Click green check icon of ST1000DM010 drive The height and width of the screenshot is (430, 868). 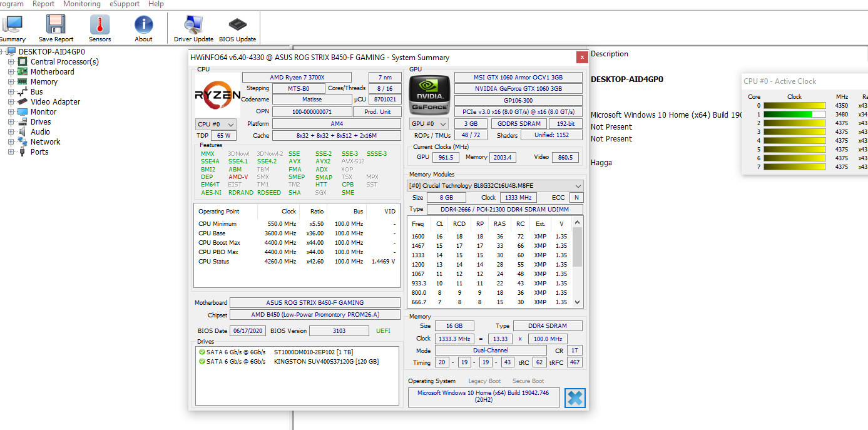pyautogui.click(x=202, y=352)
